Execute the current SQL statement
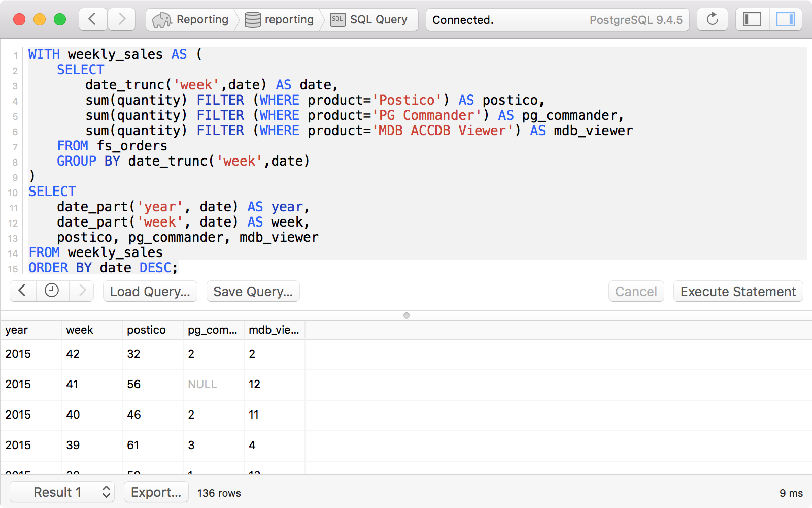Image resolution: width=812 pixels, height=508 pixels. click(x=737, y=291)
